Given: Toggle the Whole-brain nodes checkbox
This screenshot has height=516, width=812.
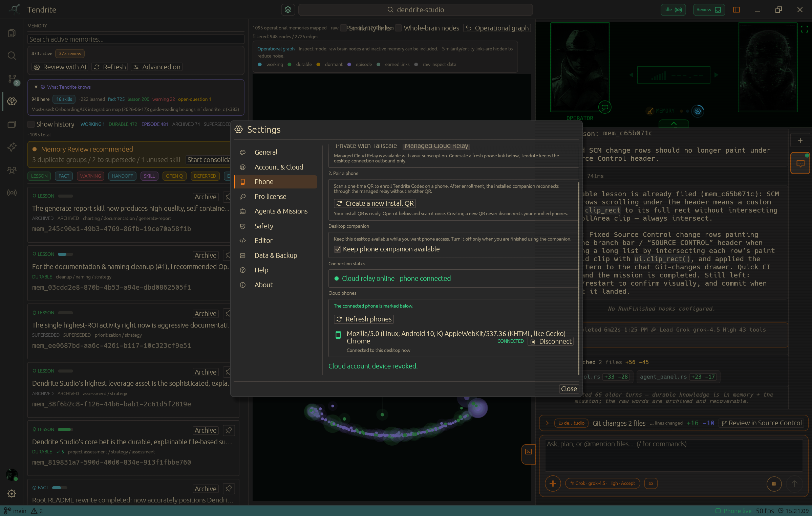Looking at the screenshot, I should 399,28.
